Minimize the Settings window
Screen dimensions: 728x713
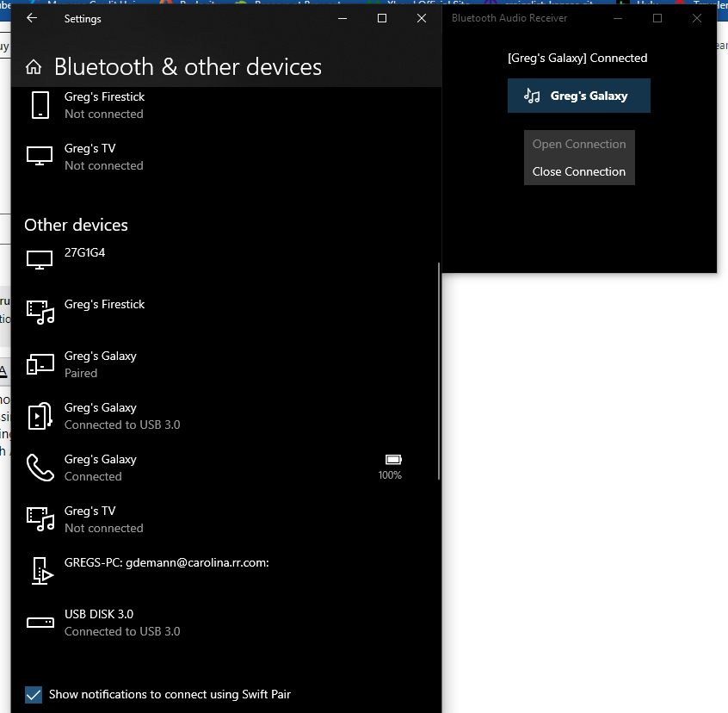342,18
